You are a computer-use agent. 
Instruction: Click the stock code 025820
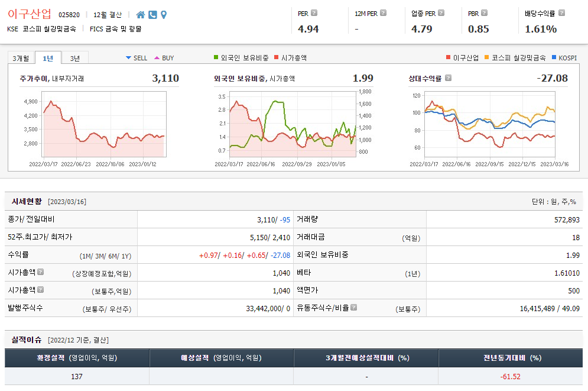[x=69, y=15]
